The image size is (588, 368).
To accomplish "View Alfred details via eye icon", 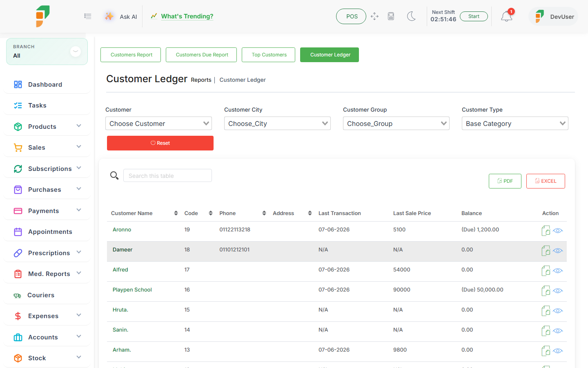I will point(558,271).
